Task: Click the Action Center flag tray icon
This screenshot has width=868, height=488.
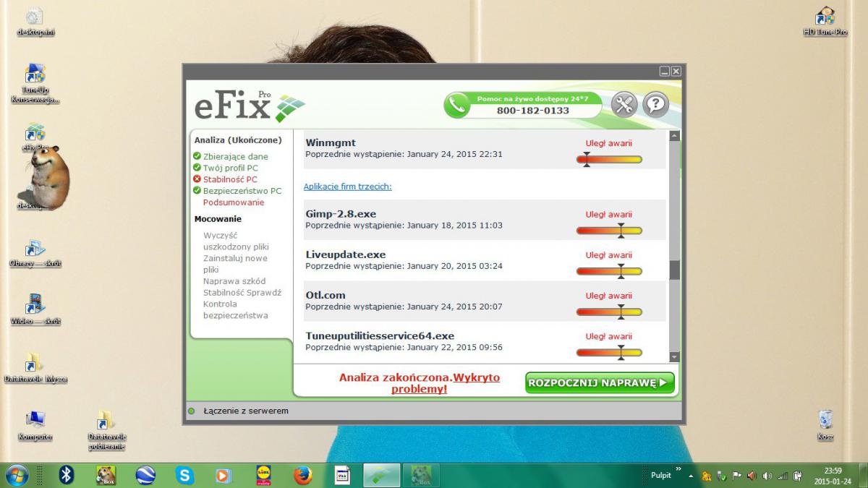Action: pos(737,476)
